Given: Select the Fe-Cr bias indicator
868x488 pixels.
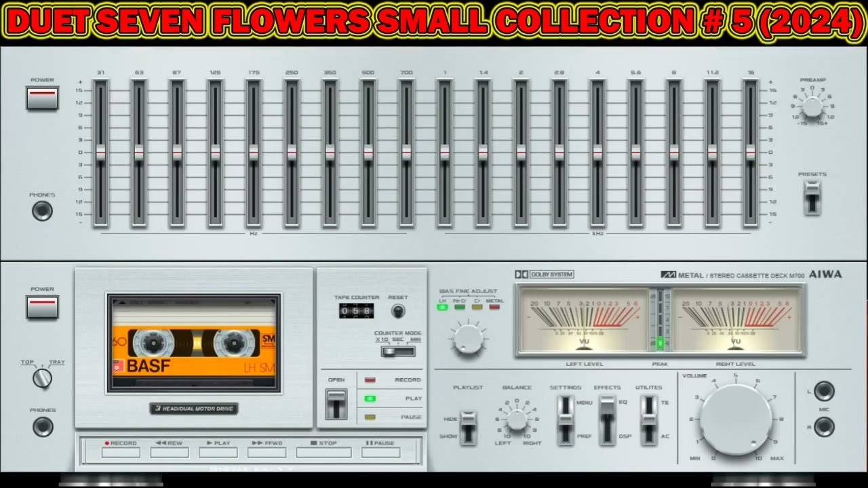Looking at the screenshot, I should (460, 307).
